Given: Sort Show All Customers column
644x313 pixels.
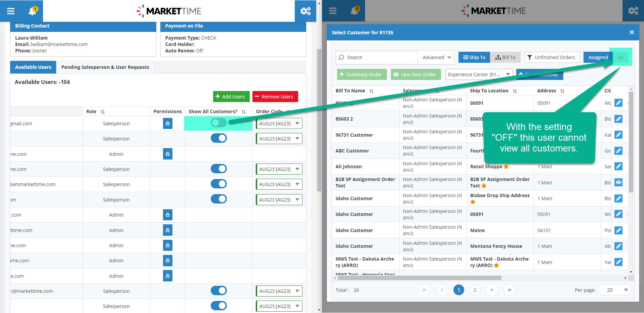Looking at the screenshot, I should click(244, 112).
